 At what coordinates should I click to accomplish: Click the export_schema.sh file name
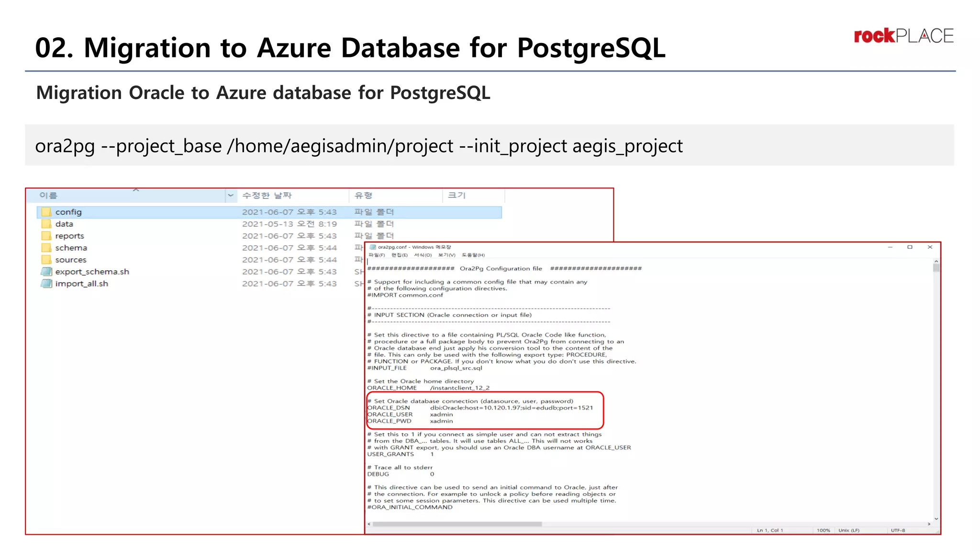[x=92, y=272]
